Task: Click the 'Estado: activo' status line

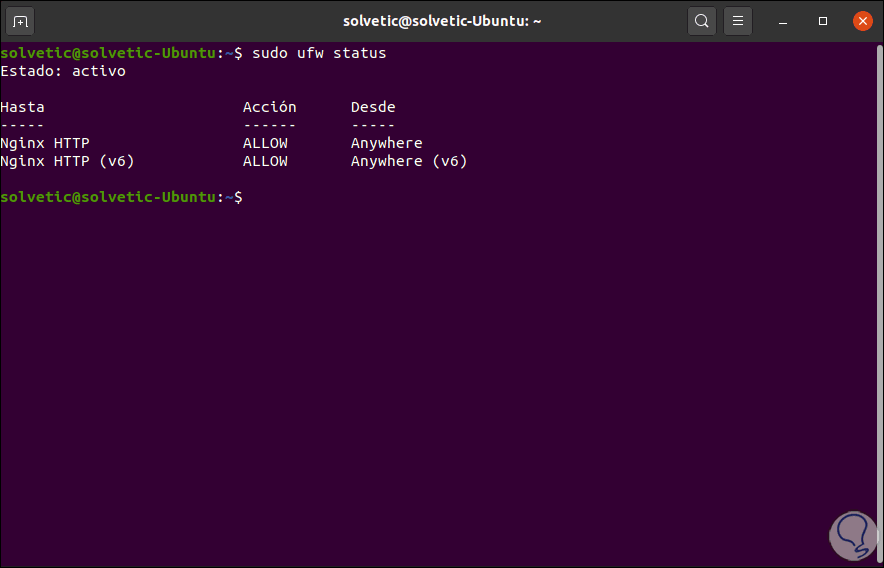Action: 63,71
